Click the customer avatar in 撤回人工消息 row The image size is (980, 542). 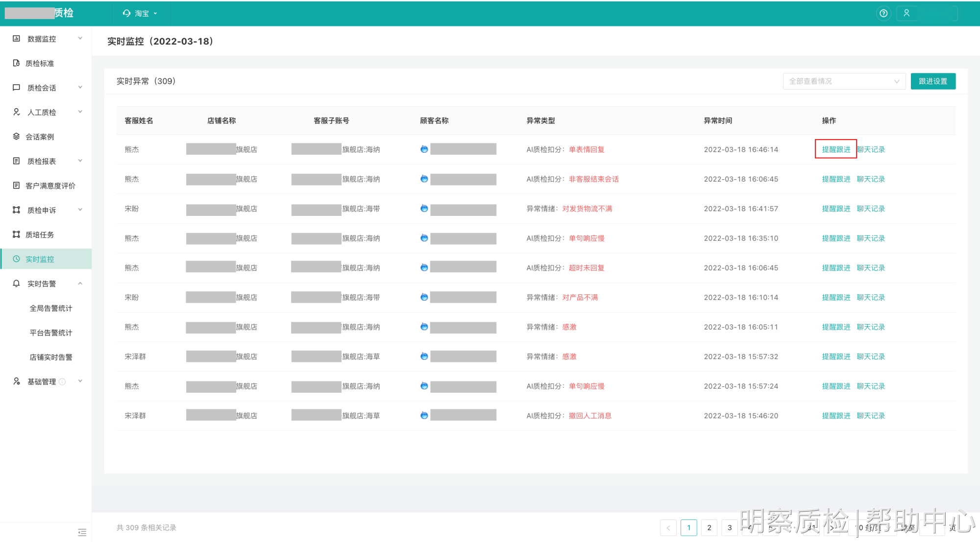point(424,415)
